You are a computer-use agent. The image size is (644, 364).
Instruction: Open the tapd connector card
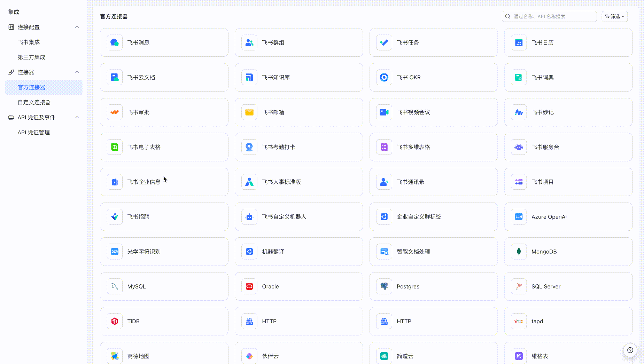(x=568, y=321)
